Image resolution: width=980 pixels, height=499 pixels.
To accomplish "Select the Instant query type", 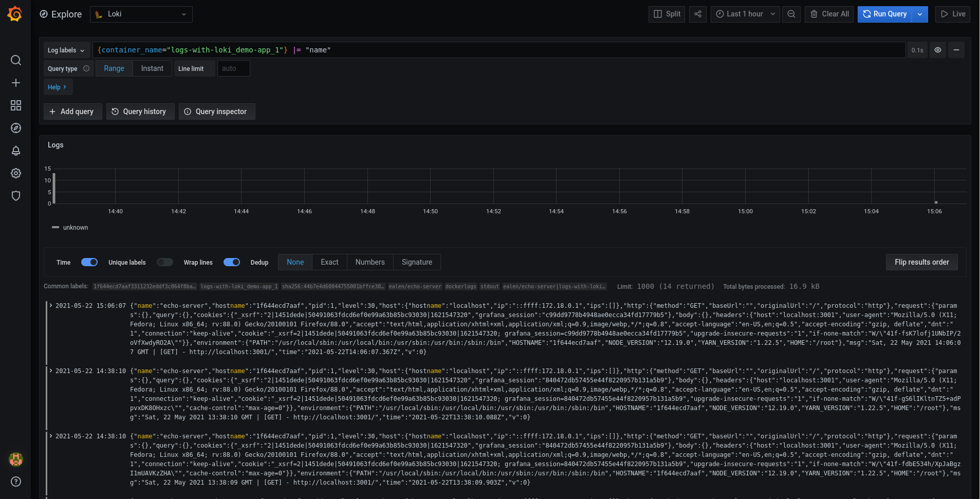I will (152, 68).
